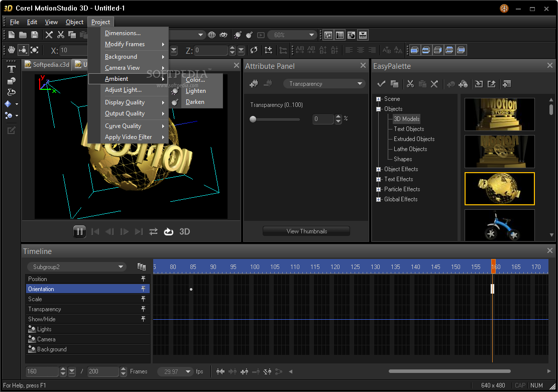Jump to the first frame
The height and width of the screenshot is (392, 558).
click(x=95, y=231)
